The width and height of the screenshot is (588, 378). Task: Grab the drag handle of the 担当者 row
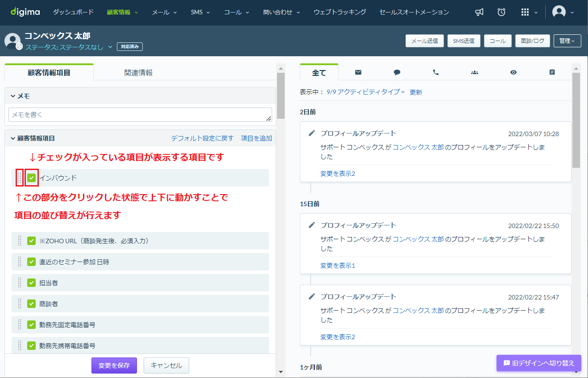click(x=20, y=283)
